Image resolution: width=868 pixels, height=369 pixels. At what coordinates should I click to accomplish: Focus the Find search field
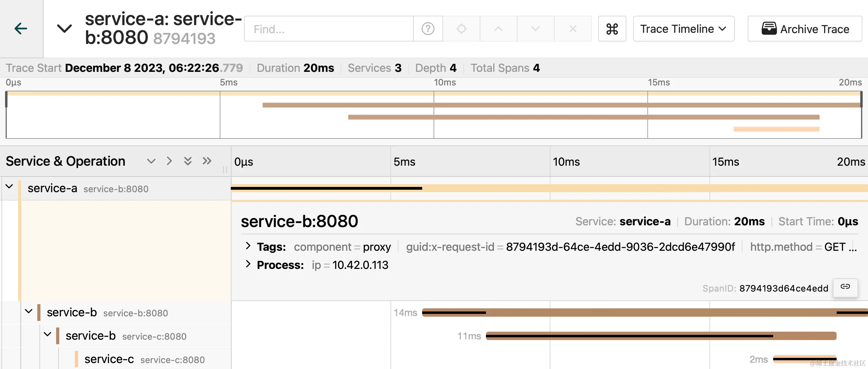pos(329,29)
